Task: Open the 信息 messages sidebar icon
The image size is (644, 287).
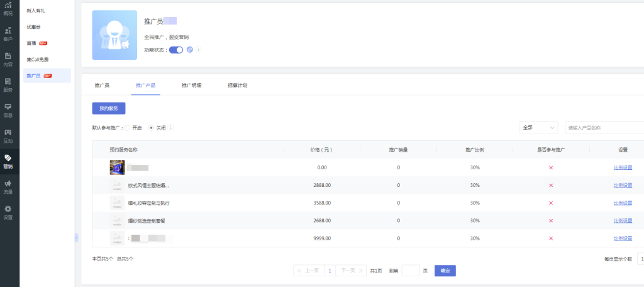Action: point(8,110)
